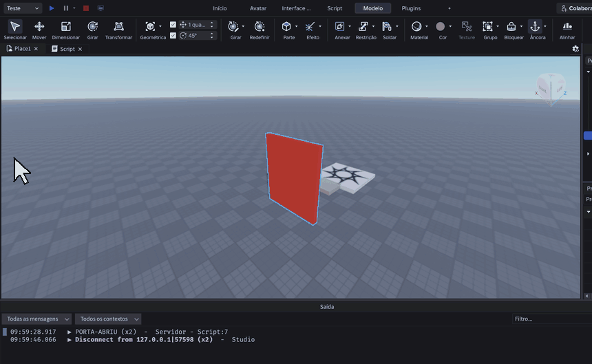Click the Redefinir pivot icon
Image resolution: width=592 pixels, height=364 pixels.
[260, 26]
